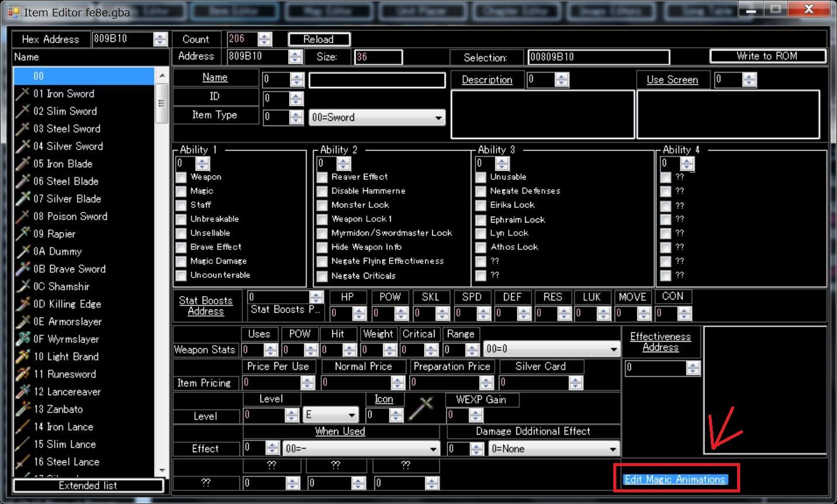Click the weapon icon preview beside Icon field

420,409
